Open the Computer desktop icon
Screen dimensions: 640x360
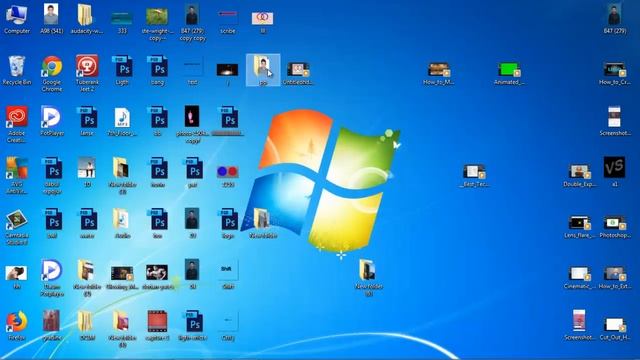(x=17, y=19)
